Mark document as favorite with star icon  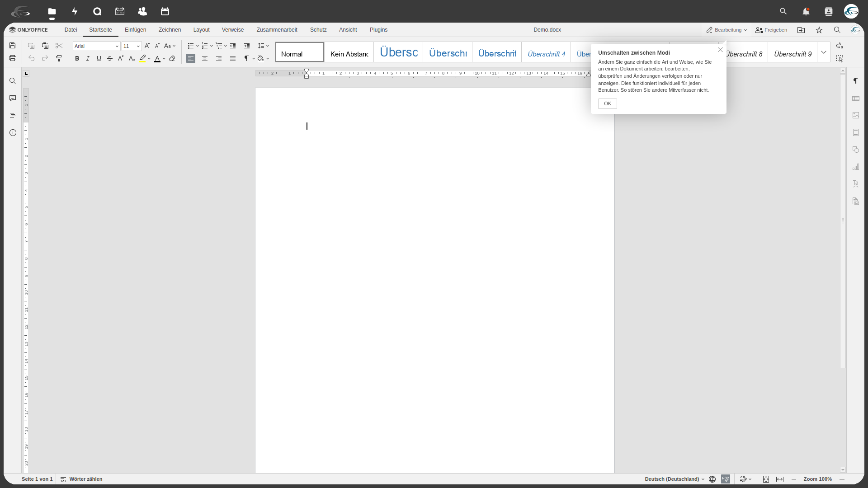click(819, 30)
